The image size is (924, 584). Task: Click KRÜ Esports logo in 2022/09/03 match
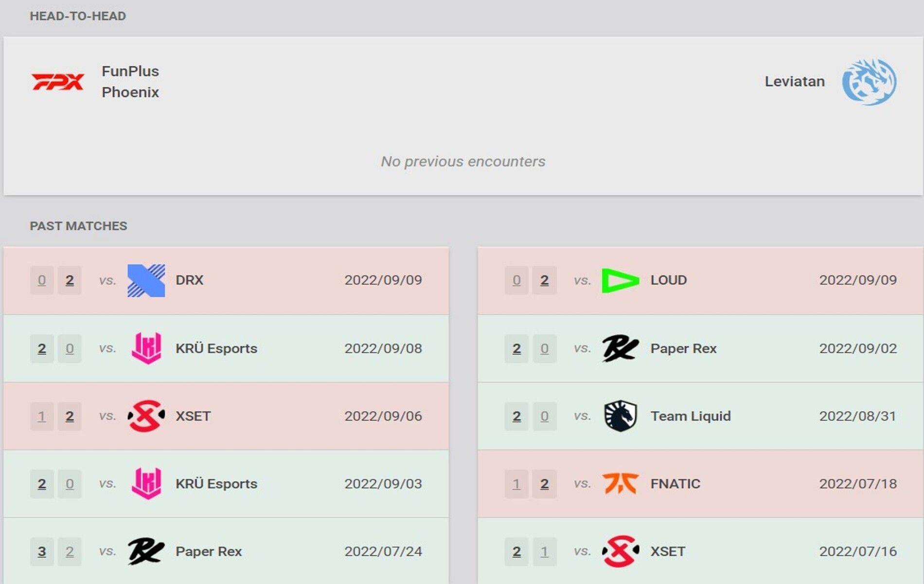[146, 484]
